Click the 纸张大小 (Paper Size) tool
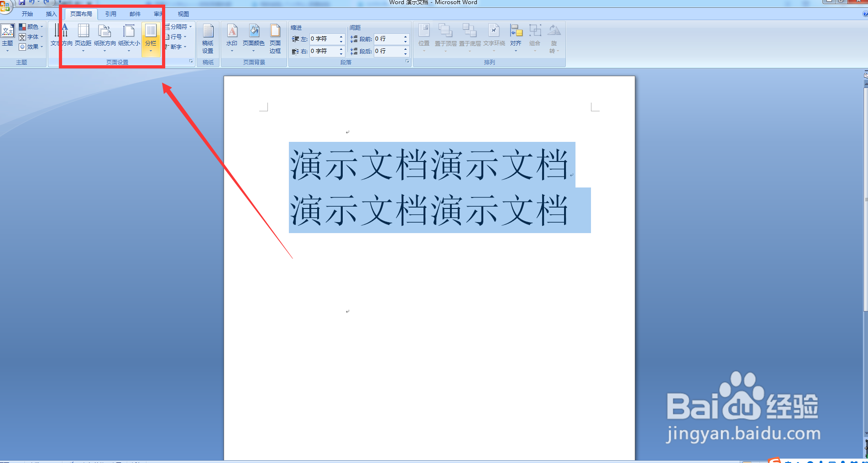The image size is (868, 463). [129, 37]
